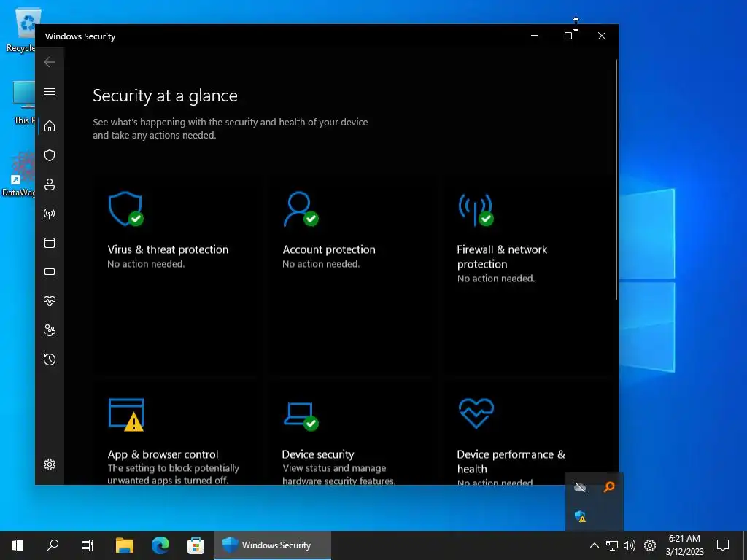
Task: Click the volume speaker tray icon
Action: [630, 545]
